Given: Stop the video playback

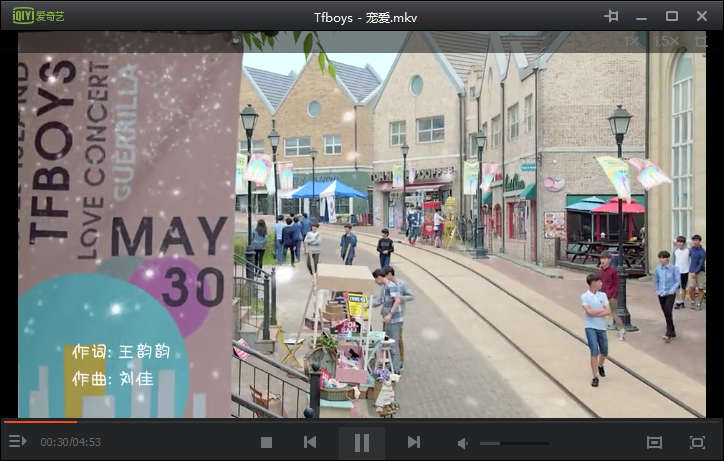Looking at the screenshot, I should (x=266, y=442).
